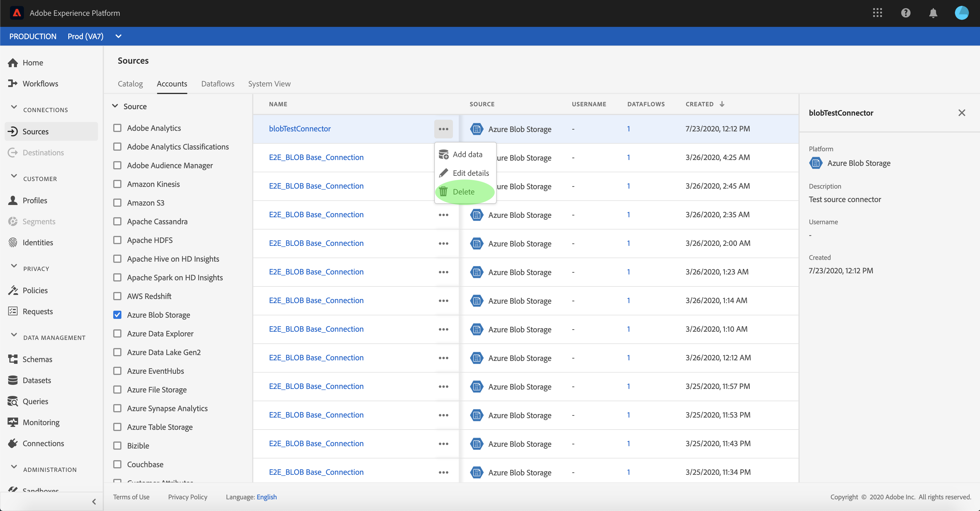
Task: Click the user profile avatar
Action: pos(961,13)
